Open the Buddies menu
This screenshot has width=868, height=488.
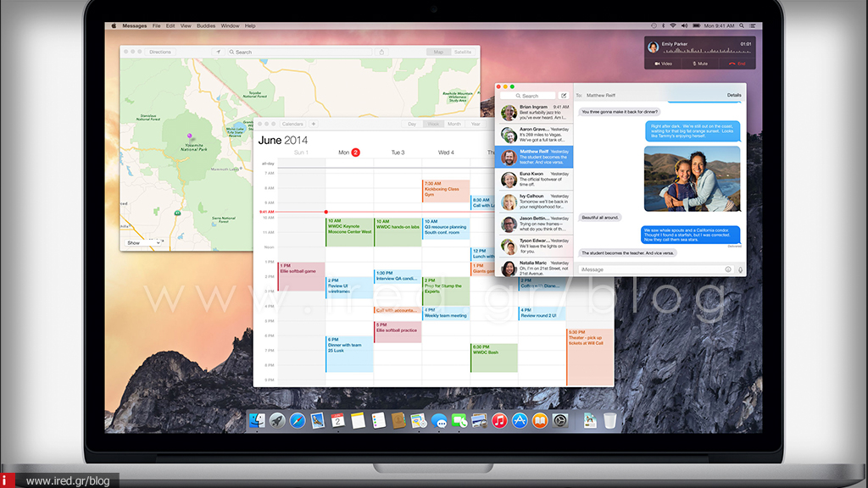pyautogui.click(x=206, y=25)
